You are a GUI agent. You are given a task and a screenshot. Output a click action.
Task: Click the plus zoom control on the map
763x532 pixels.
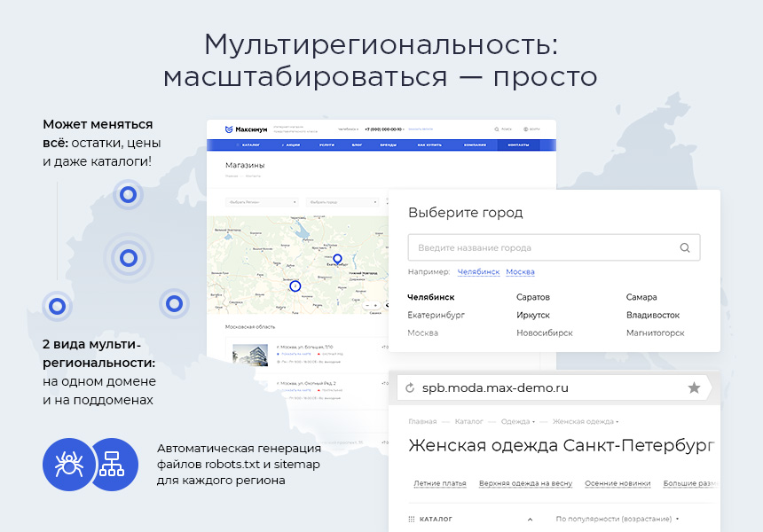tap(374, 305)
